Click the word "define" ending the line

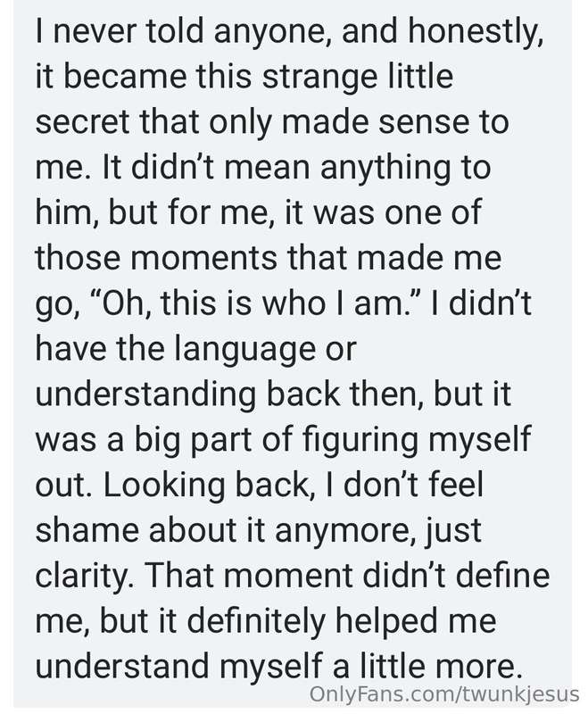pos(502,575)
